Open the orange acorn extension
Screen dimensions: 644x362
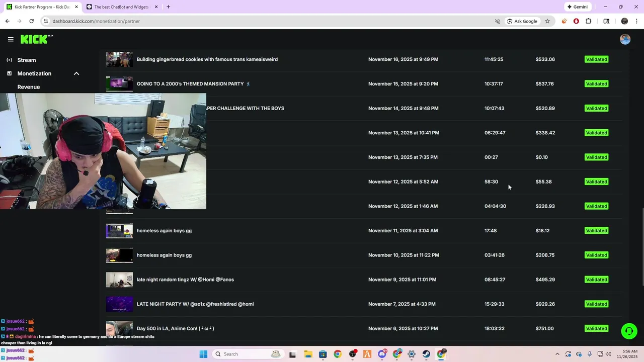[x=564, y=21]
